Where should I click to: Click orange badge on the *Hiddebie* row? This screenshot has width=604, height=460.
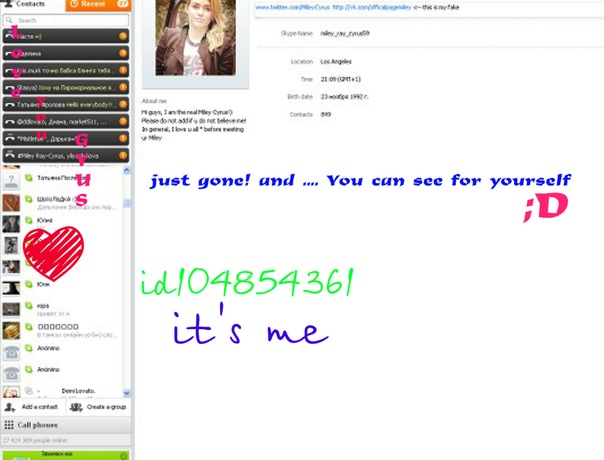[123, 138]
